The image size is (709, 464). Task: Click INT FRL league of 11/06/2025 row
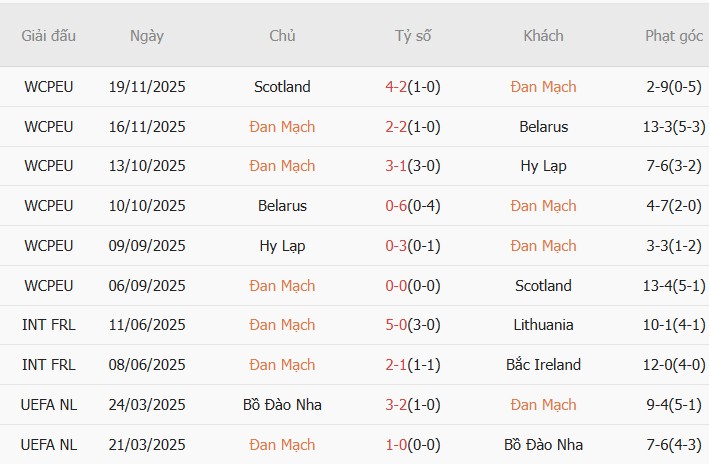pyautogui.click(x=49, y=325)
